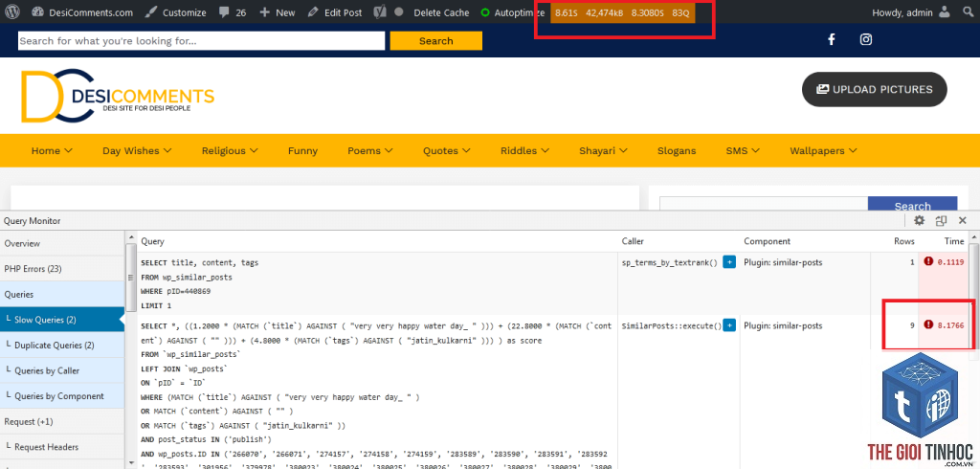This screenshot has width=980, height=469.
Task: Open the WordPress logo menu
Action: pyautogui.click(x=11, y=11)
